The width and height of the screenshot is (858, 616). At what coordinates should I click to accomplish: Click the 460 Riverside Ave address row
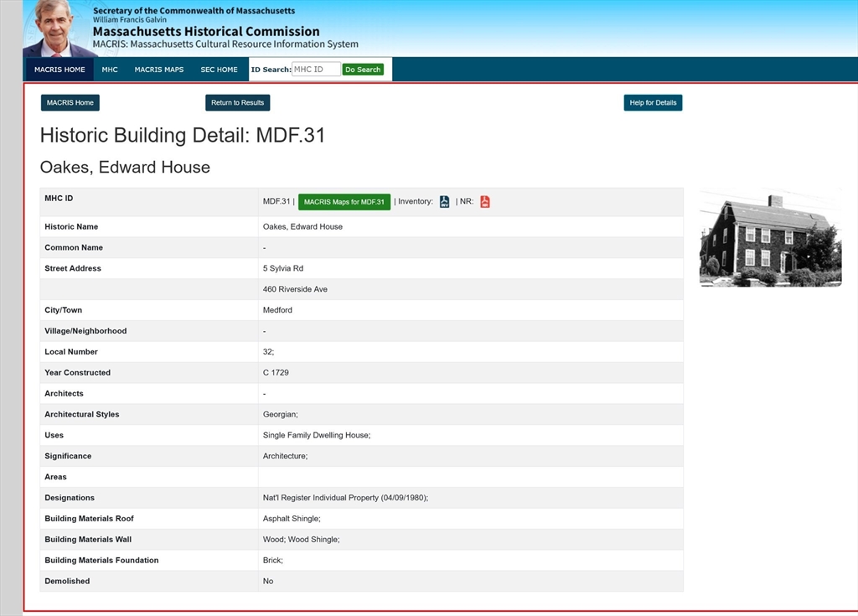point(295,289)
